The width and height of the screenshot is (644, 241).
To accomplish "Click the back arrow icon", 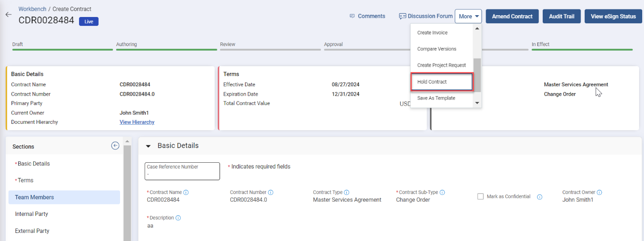I will (x=8, y=14).
